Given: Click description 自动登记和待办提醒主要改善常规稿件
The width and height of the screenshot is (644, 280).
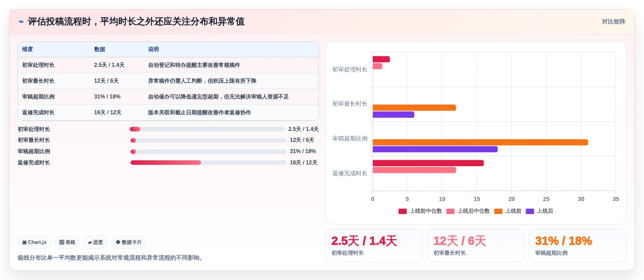Looking at the screenshot, I should pos(194,65).
